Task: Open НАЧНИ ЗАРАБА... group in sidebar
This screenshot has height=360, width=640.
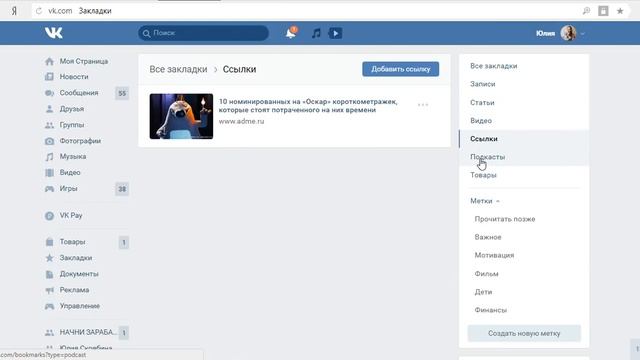Action: pos(87,332)
